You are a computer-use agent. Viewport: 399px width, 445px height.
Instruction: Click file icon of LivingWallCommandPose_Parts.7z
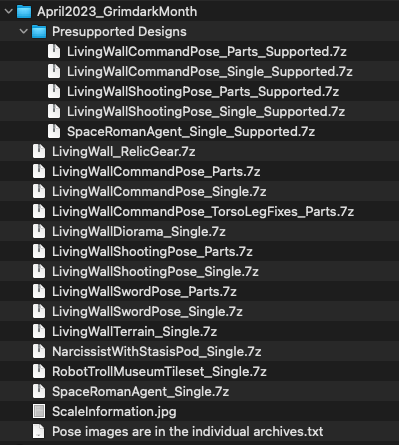39,171
